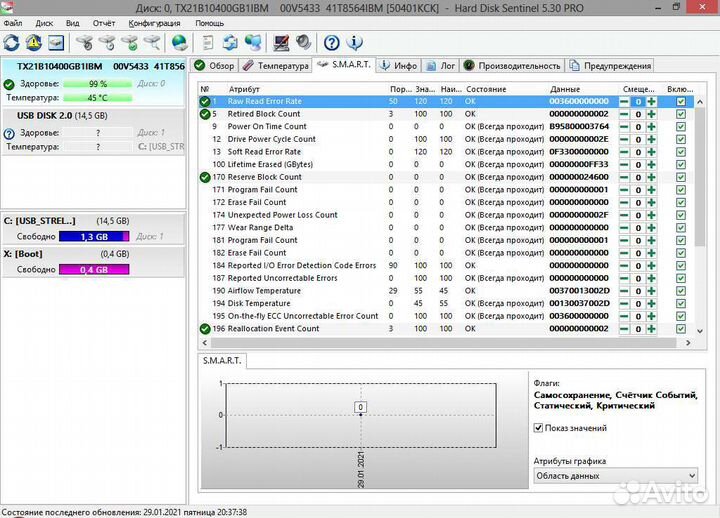This screenshot has height=518, width=720.
Task: Select the lower S.M.A.R.T. graph tab
Action: pyautogui.click(x=222, y=361)
